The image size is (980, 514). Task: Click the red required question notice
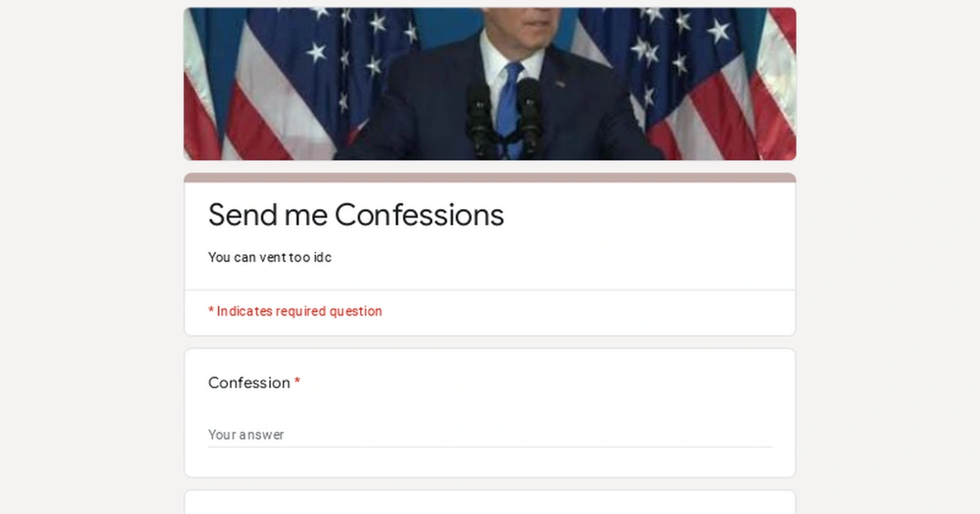295,311
